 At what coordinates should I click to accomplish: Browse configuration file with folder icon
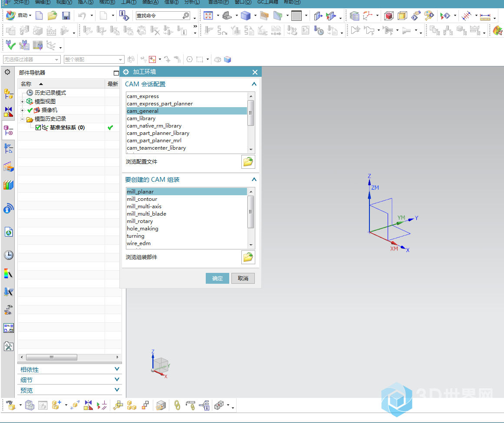pyautogui.click(x=248, y=161)
